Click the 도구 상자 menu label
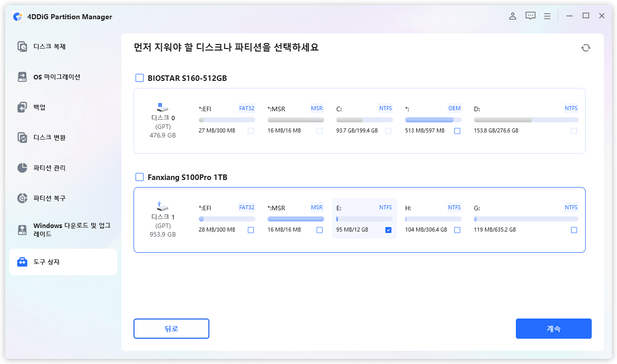Viewport: 617px width, 364px height. coord(47,262)
